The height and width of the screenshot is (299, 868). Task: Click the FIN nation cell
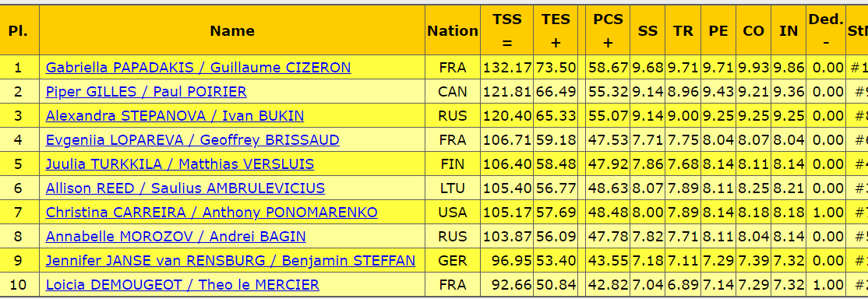pyautogui.click(x=453, y=164)
